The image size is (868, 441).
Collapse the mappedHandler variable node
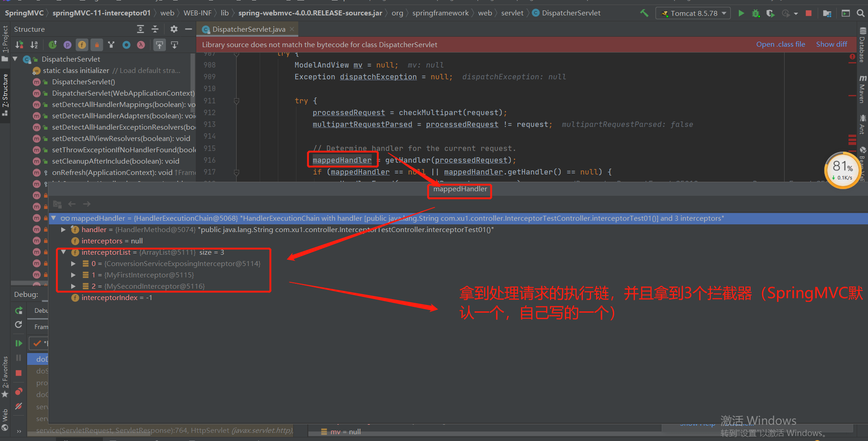coord(53,218)
